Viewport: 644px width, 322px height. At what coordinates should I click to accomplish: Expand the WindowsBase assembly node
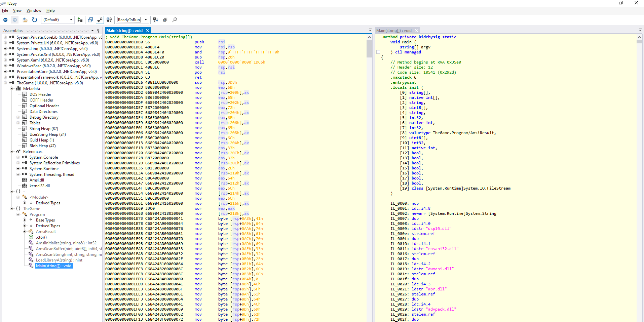point(5,66)
